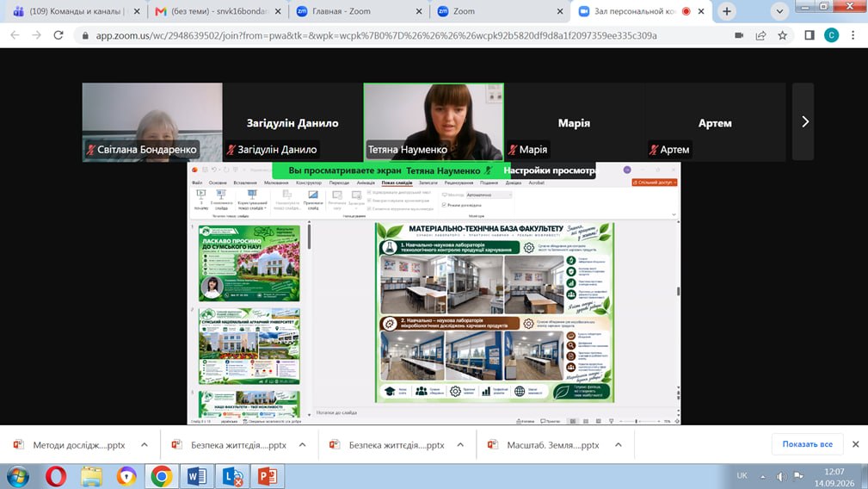Launch Opera browser from the taskbar
Screen dimensions: 868x489
click(56, 476)
